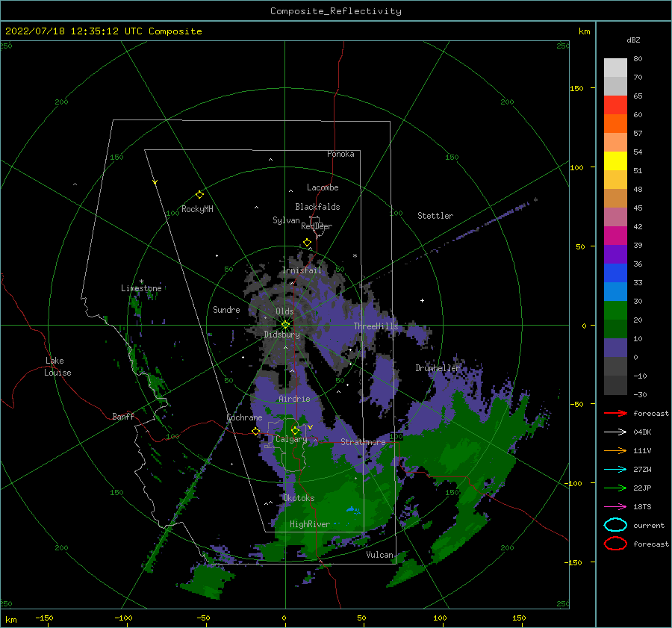This screenshot has height=628, width=672.
Task: Select the 45 dBZ pink color swatch
Action: [615, 217]
